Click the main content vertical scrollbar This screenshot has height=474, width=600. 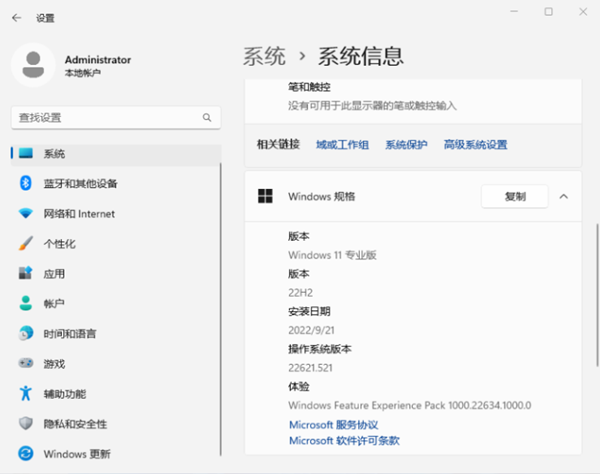[x=597, y=295]
